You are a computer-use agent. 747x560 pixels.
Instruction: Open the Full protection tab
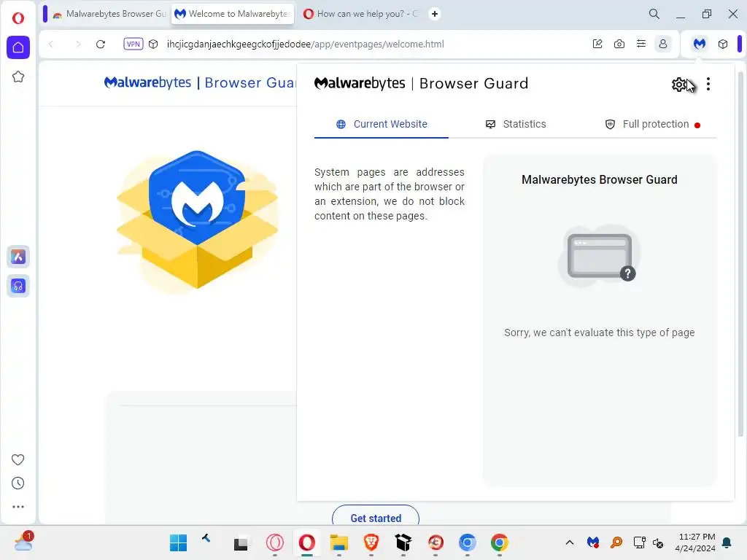click(652, 124)
